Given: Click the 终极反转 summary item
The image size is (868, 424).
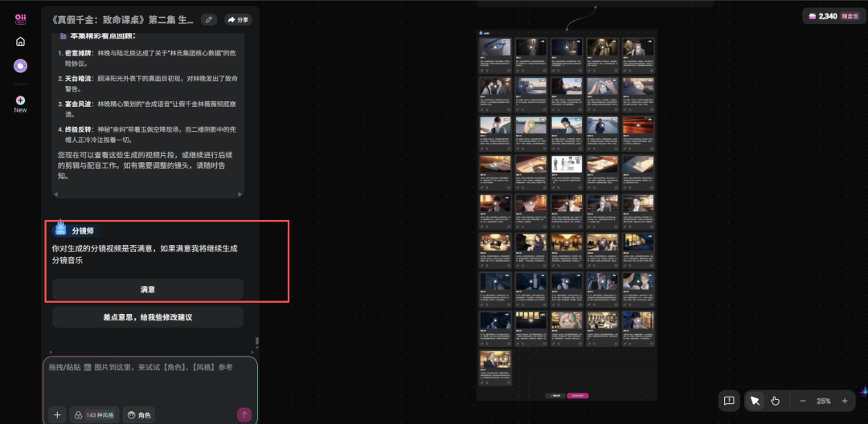Looking at the screenshot, I should 149,134.
